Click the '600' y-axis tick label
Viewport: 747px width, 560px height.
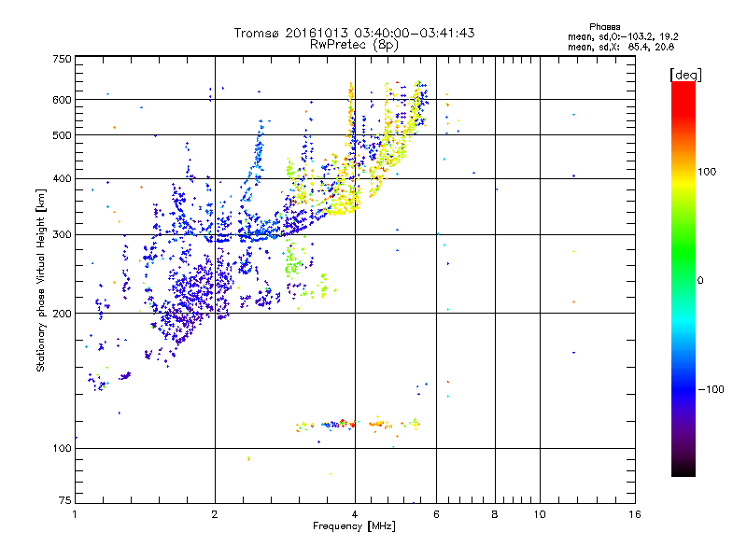62,100
